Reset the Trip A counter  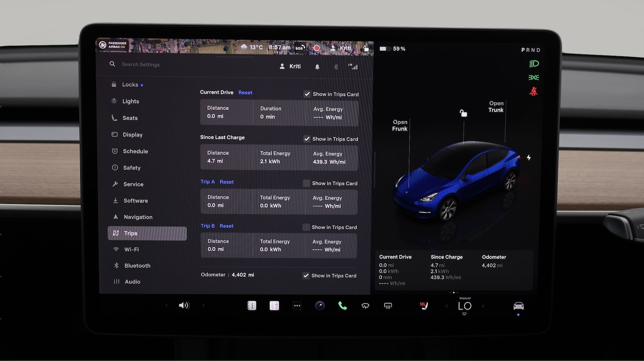[x=227, y=182]
